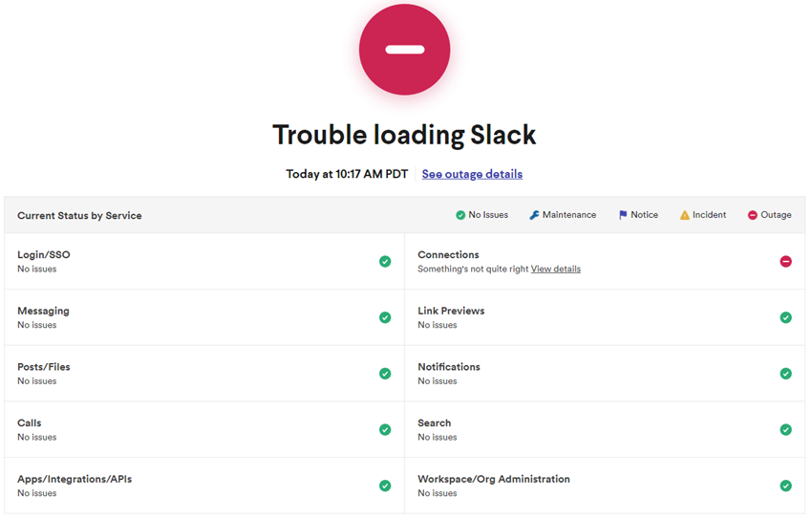Viewport: 812px width, 519px height.
Task: Click the Outage legend red icon
Action: (x=752, y=215)
